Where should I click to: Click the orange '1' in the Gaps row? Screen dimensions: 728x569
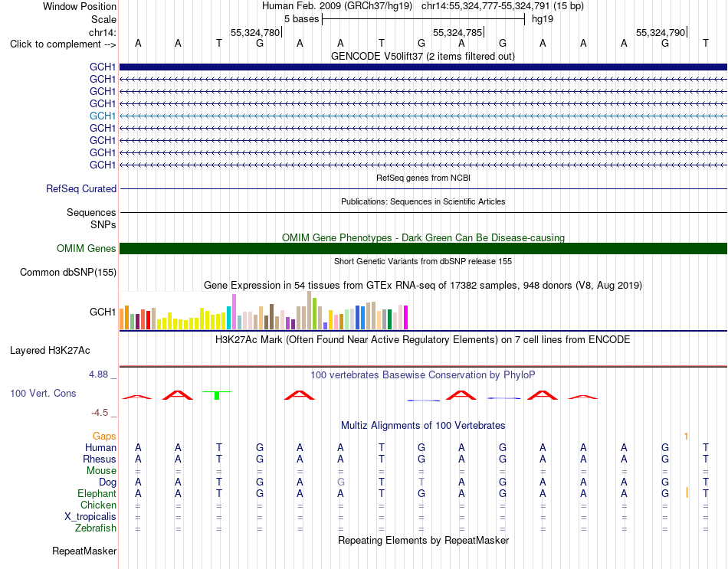point(686,437)
